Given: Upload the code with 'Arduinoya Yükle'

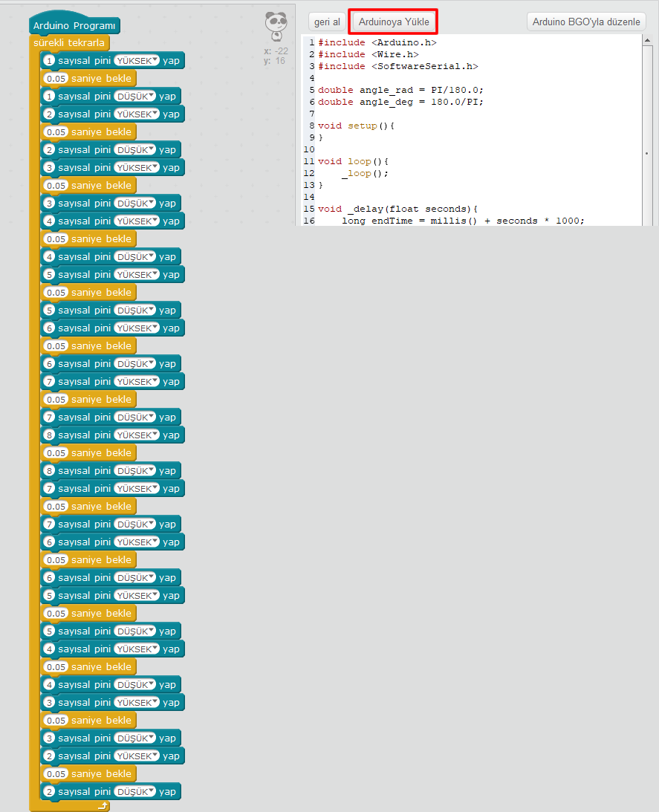Looking at the screenshot, I should [394, 22].
